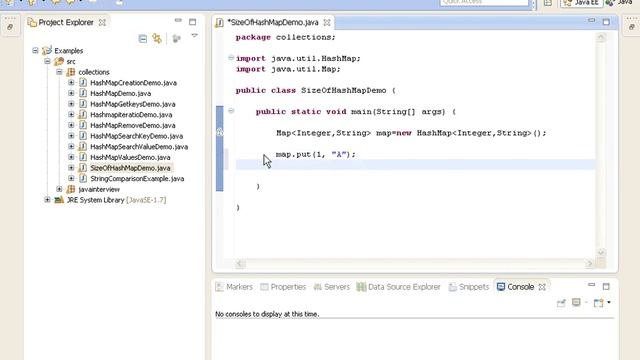Click the right sidebar restore view icon
The width and height of the screenshot is (640, 360).
pyautogui.click(x=631, y=27)
